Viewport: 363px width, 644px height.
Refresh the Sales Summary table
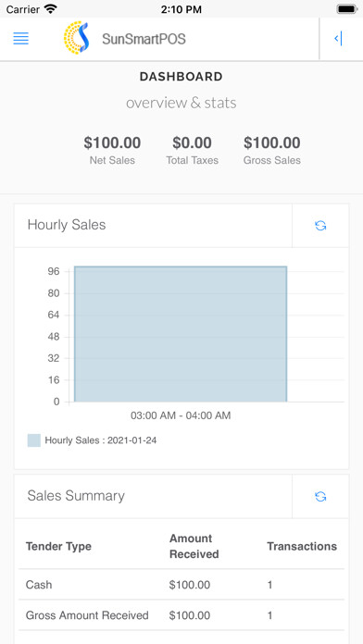(x=320, y=497)
